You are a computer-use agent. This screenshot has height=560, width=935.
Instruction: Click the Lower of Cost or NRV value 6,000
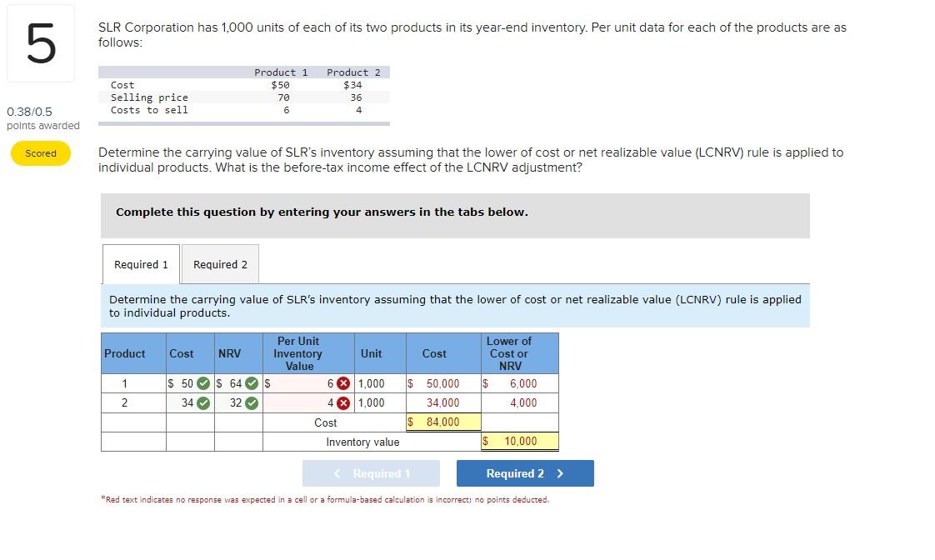520,383
